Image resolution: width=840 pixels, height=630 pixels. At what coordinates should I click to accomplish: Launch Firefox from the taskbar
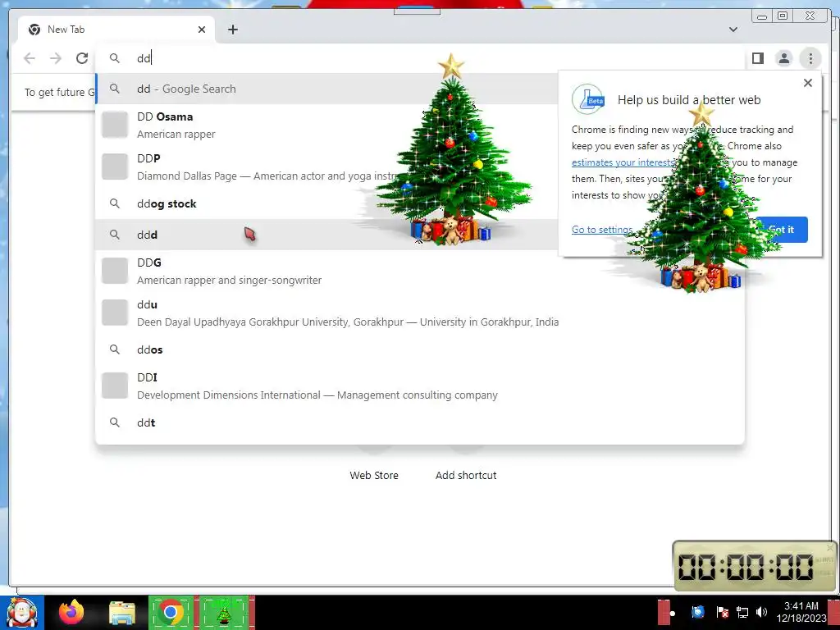coord(72,612)
